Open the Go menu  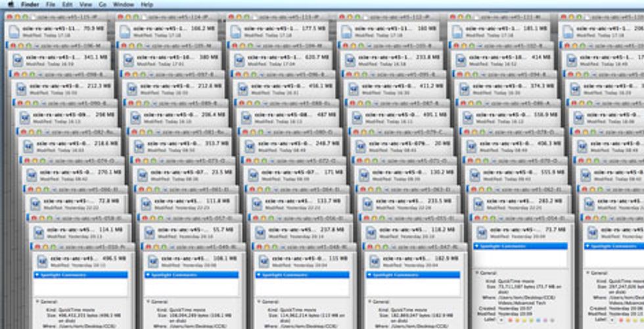(102, 4)
